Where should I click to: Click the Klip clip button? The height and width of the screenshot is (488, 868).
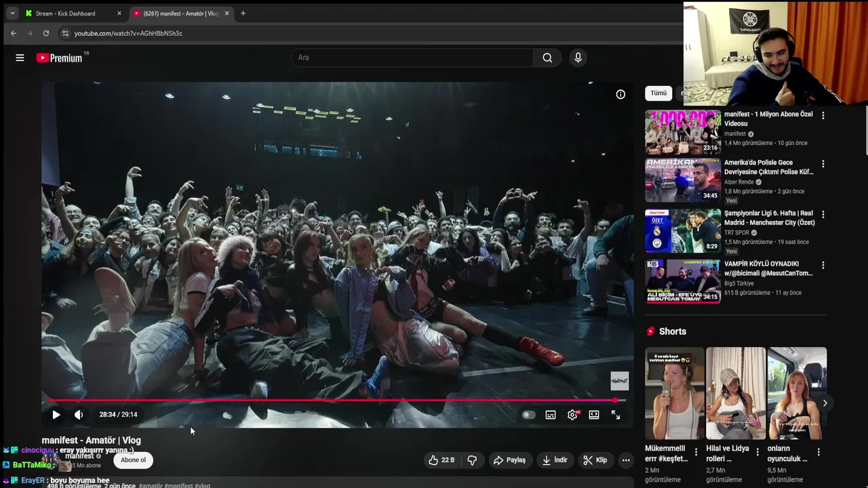pos(595,460)
